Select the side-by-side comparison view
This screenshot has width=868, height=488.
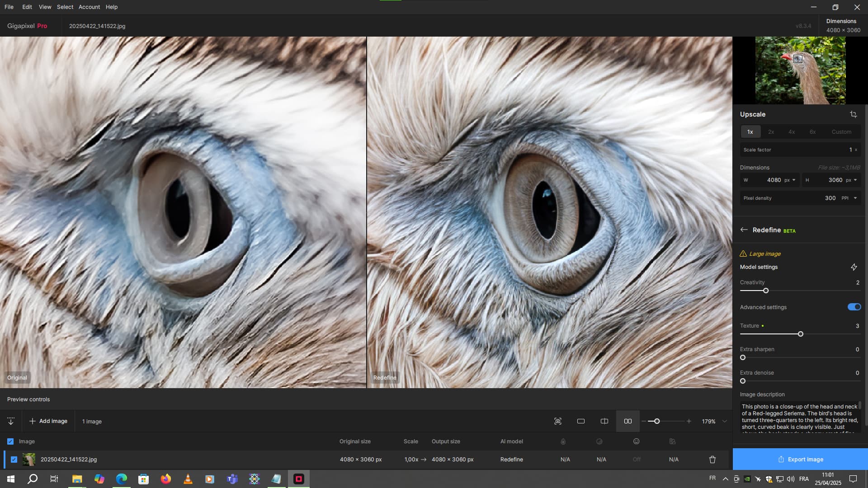tap(628, 421)
